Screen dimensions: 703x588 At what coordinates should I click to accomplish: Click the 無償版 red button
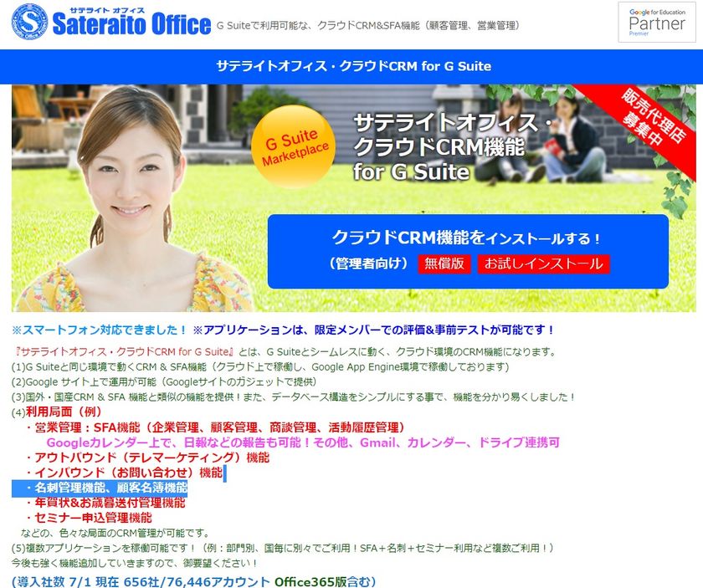(x=444, y=263)
